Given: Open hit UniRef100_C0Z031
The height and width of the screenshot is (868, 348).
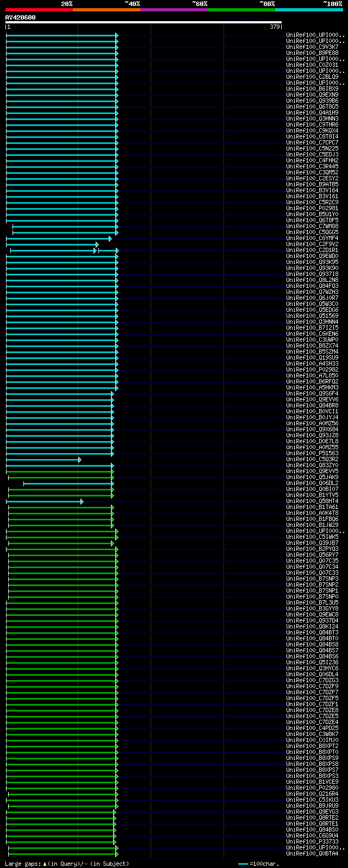Looking at the screenshot, I should 312,65.
